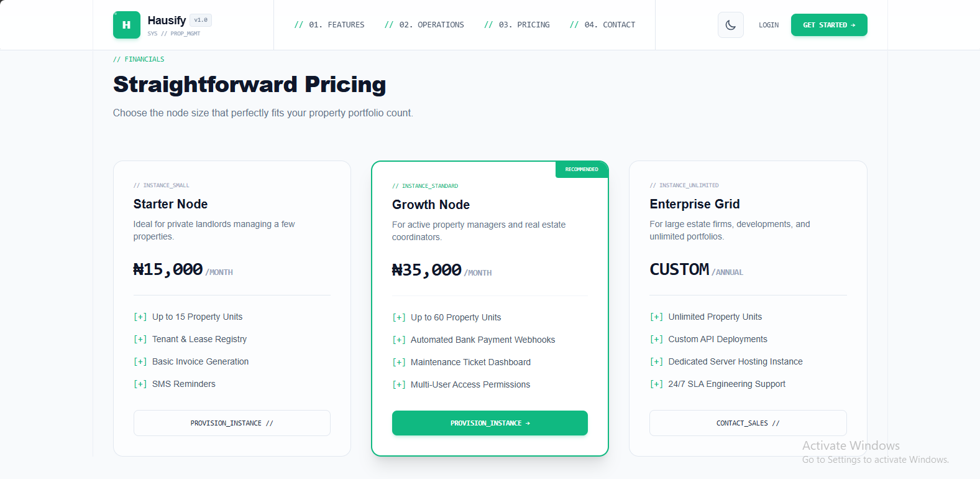The height and width of the screenshot is (479, 980).
Task: Click the [+] icon beside Maintenance Ticket Dashboard
Action: point(399,362)
